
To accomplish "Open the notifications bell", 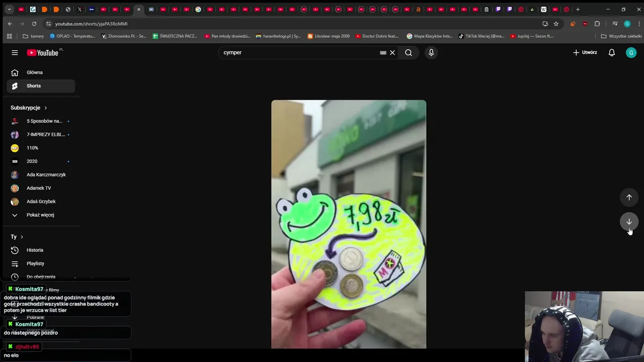I will click(x=612, y=52).
